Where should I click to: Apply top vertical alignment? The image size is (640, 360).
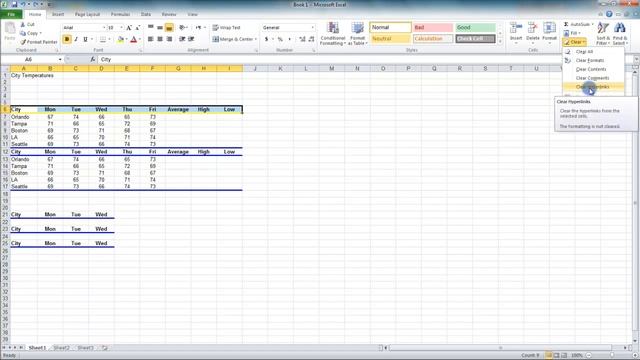151,27
